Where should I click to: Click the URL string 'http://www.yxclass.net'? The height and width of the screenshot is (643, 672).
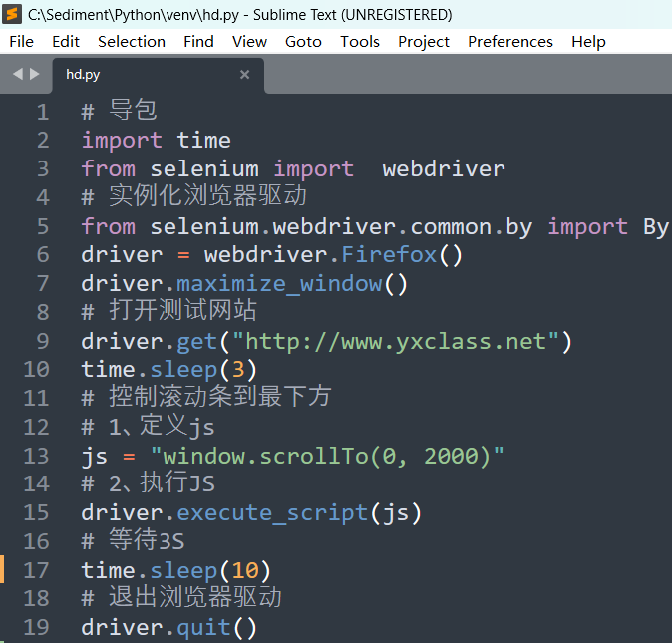396,342
